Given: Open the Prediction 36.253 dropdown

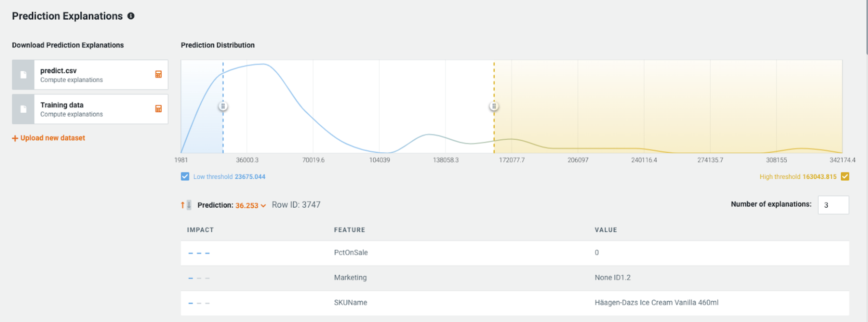Looking at the screenshot, I should pyautogui.click(x=247, y=205).
